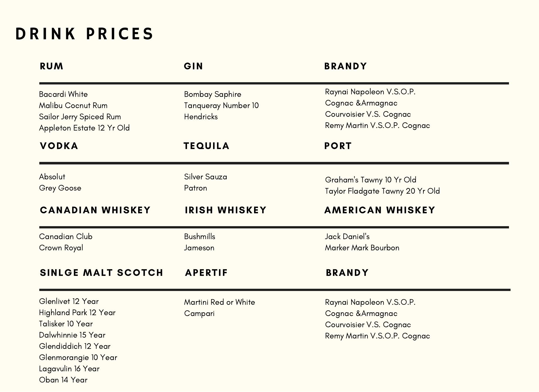Select the RUM section heading
The width and height of the screenshot is (539, 392).
point(52,66)
